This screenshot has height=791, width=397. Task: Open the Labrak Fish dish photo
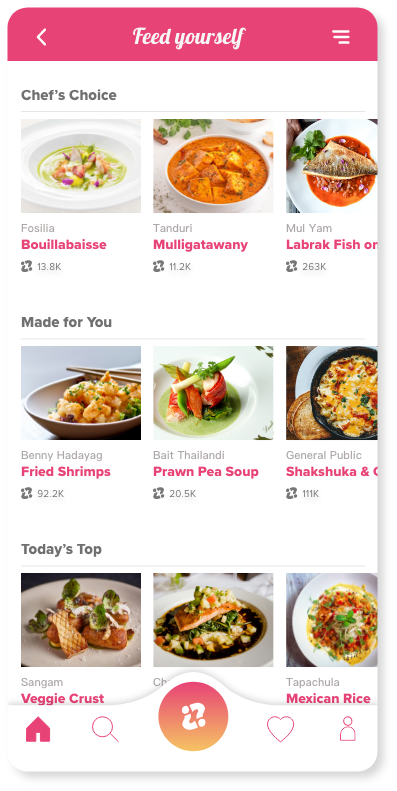tap(331, 166)
